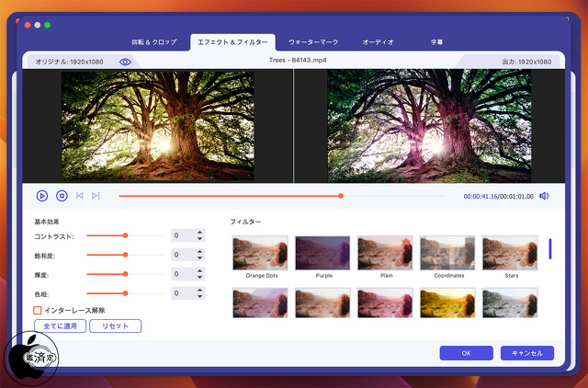Image resolution: width=588 pixels, height=388 pixels.
Task: Select the gray desaturated filter in second row
Action: pos(510,302)
